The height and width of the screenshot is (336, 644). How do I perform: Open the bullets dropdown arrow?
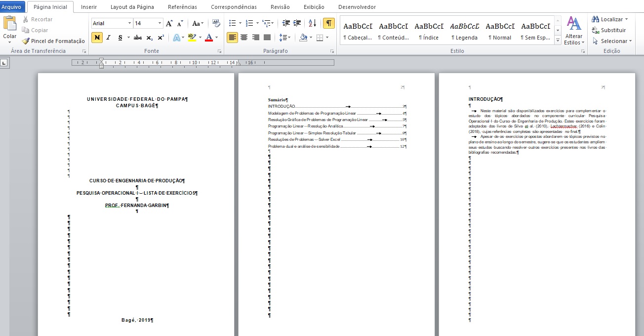[x=240, y=23]
